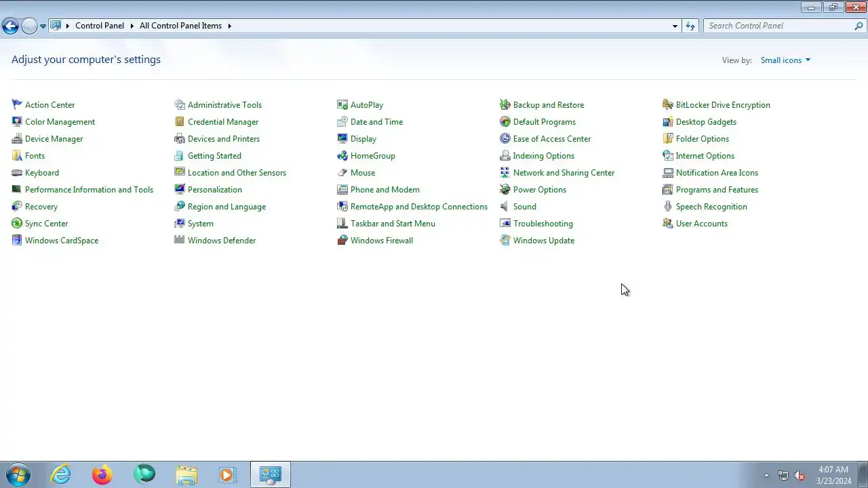
Task: Open Folder Options link
Action: [x=703, y=139]
